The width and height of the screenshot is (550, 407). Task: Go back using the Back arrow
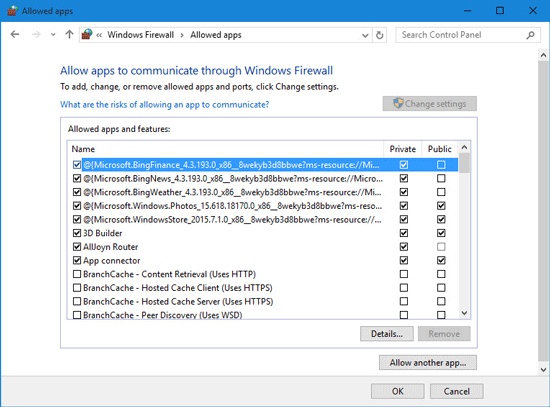(x=15, y=34)
